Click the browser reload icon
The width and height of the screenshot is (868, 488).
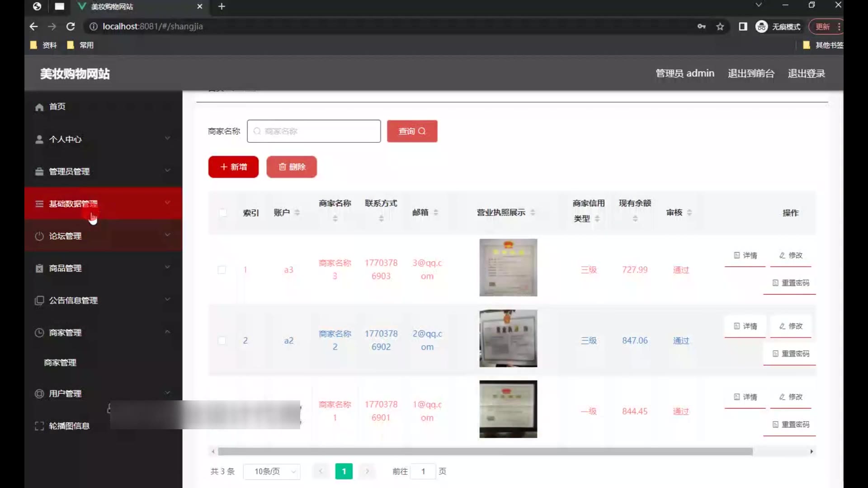coord(71,27)
